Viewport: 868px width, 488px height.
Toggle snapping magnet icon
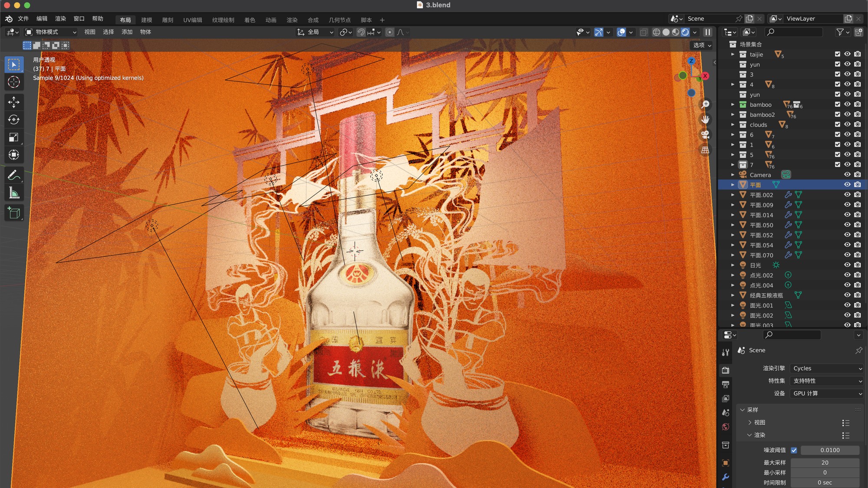[361, 32]
